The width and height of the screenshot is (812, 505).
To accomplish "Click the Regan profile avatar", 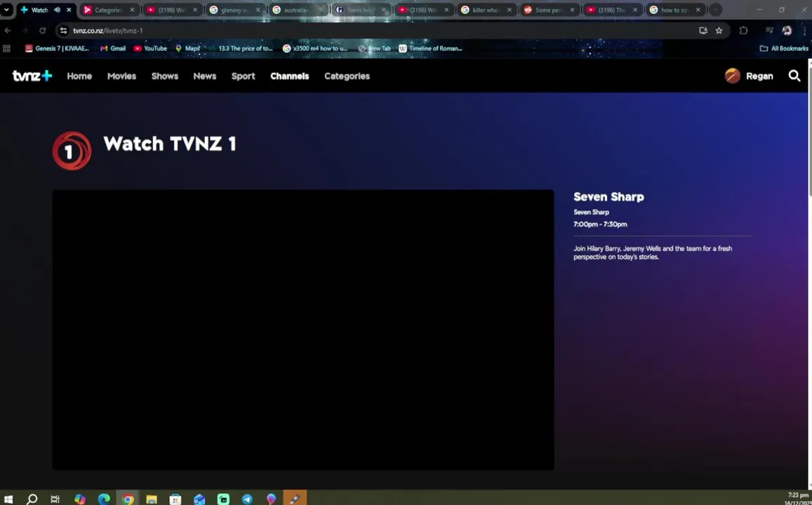I will point(732,76).
